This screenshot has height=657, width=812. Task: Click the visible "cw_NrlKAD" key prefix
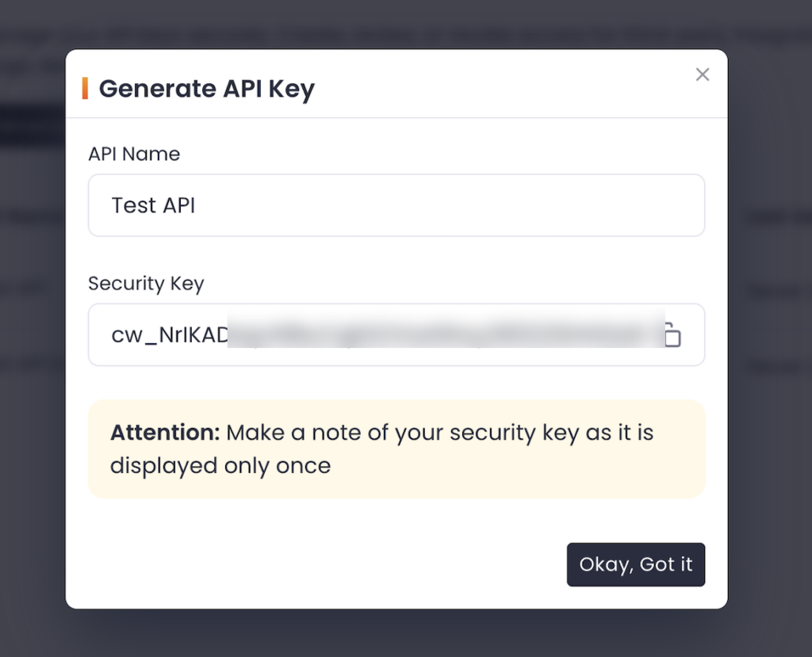point(169,335)
